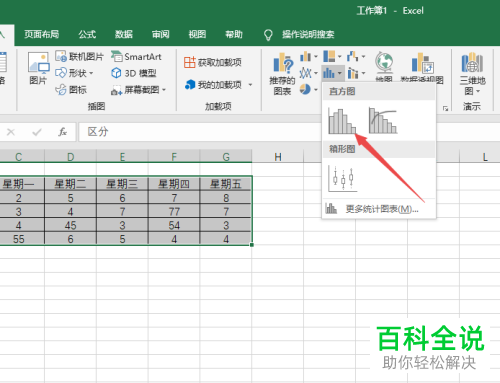Open 屏幕截图 screenshot dropdown
The image size is (500, 383).
coord(138,89)
